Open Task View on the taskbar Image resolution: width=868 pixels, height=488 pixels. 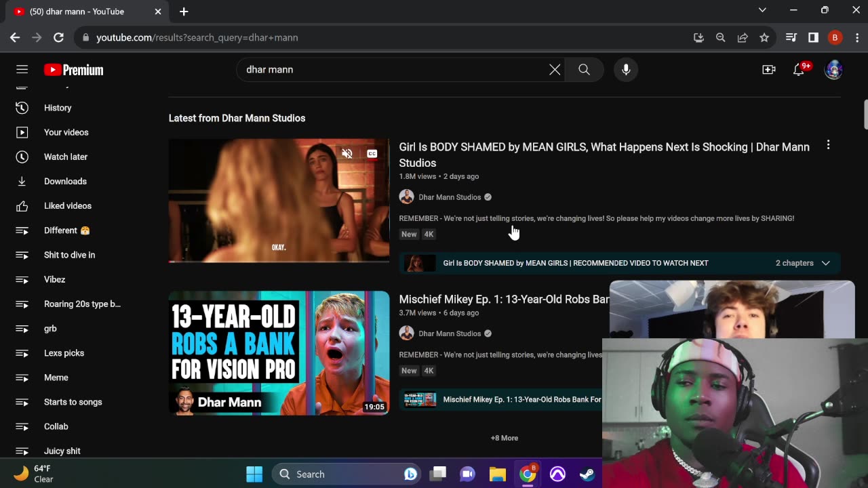(x=438, y=474)
